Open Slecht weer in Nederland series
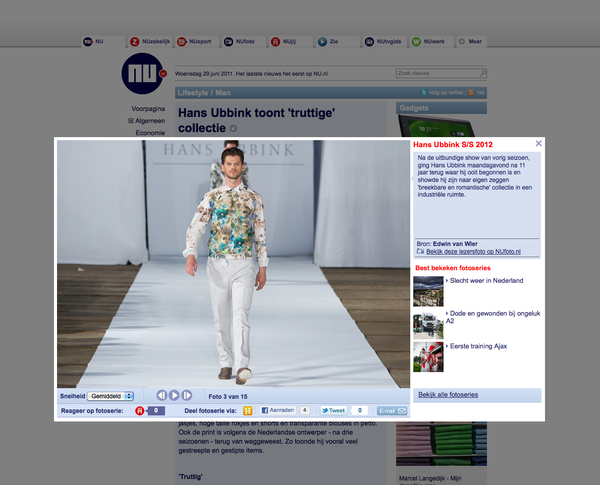 [486, 281]
